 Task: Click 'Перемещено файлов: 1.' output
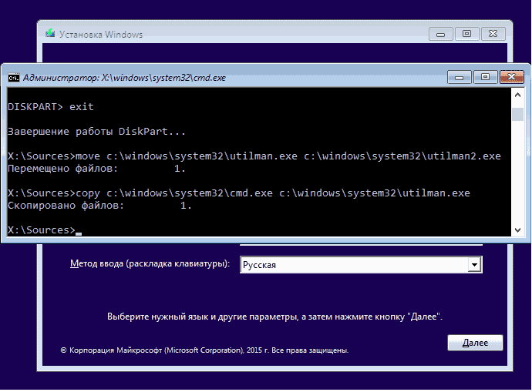96,169
